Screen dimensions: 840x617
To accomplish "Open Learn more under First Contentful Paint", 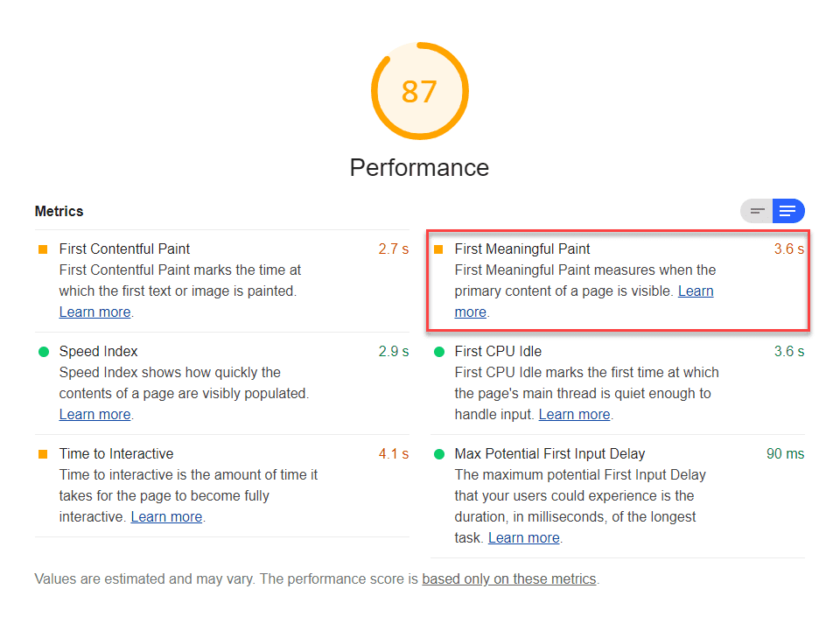I will click(x=94, y=312).
